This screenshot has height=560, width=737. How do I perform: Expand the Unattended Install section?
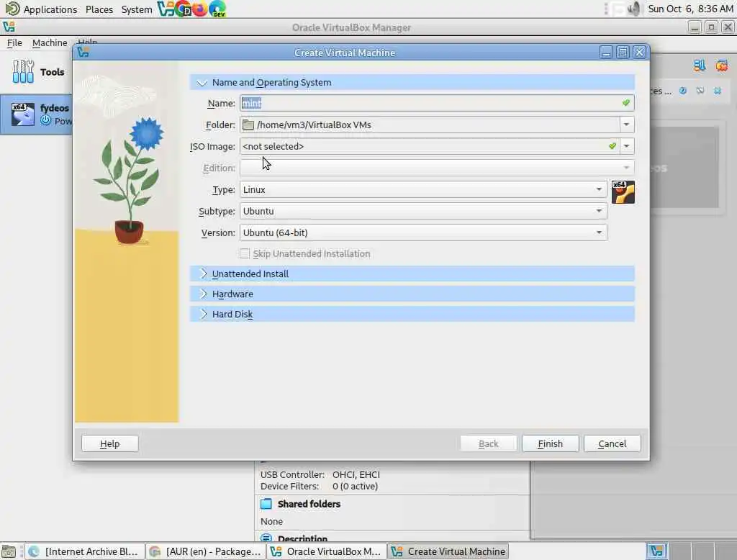point(203,274)
